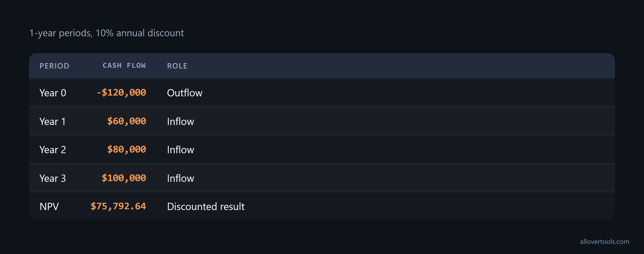Click the $60,000 cash flow amount
The height and width of the screenshot is (254, 644).
tap(126, 121)
